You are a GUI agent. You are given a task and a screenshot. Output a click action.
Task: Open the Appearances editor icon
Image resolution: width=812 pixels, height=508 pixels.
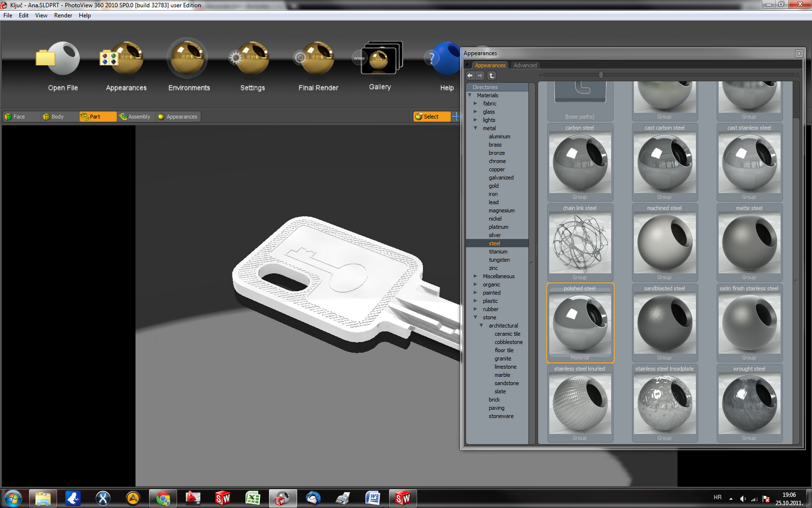pyautogui.click(x=125, y=61)
